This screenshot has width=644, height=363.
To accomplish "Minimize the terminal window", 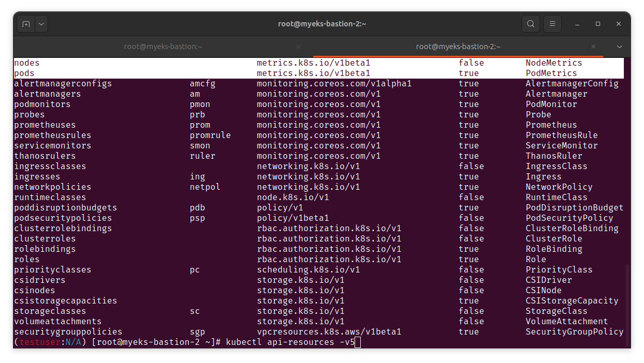I will coord(577,24).
